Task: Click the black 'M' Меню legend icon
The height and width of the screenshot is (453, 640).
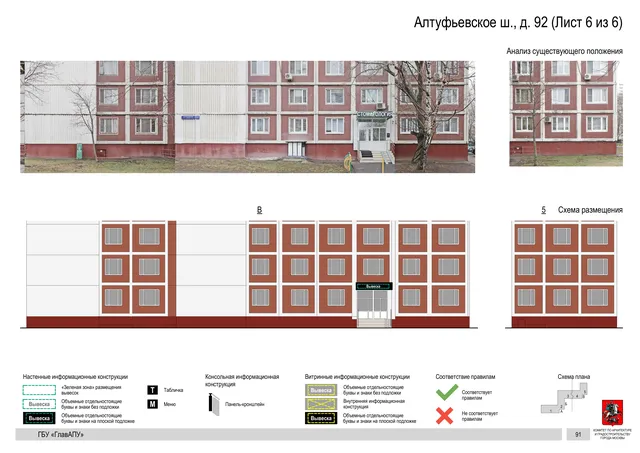Action: (152, 404)
